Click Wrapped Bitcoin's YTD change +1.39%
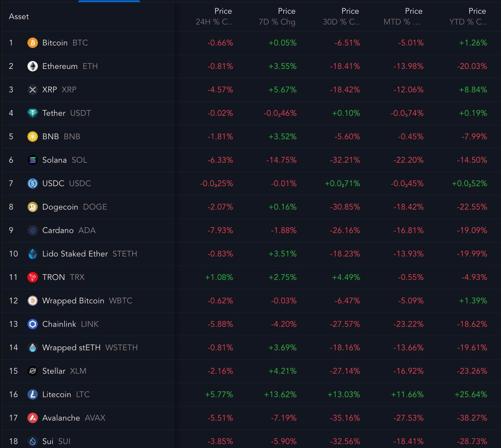The image size is (501, 448). pos(473,301)
